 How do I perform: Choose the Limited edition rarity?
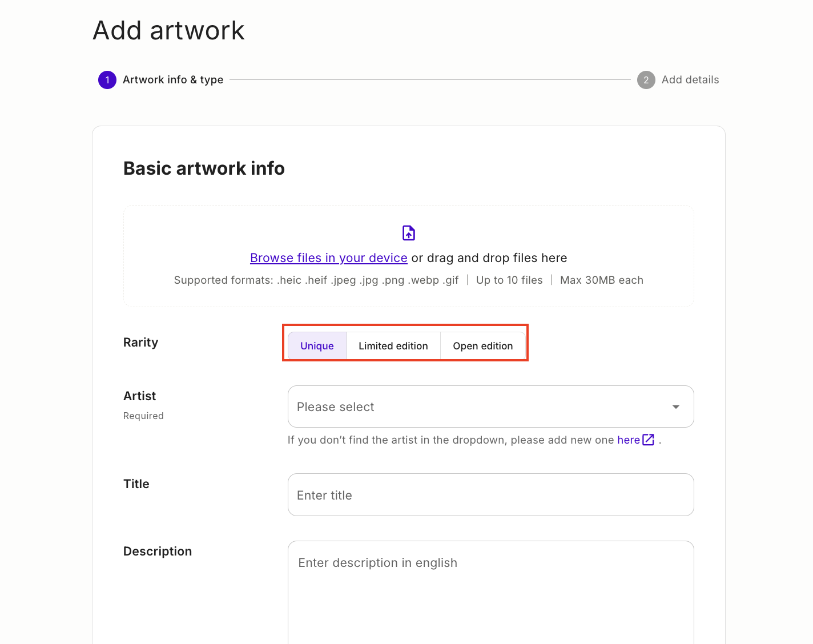click(x=393, y=346)
